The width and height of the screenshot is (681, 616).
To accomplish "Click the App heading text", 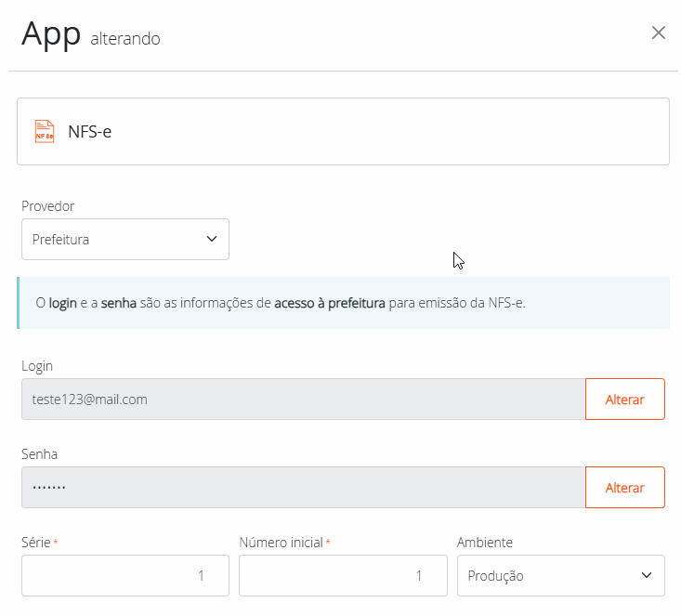I will [x=51, y=34].
